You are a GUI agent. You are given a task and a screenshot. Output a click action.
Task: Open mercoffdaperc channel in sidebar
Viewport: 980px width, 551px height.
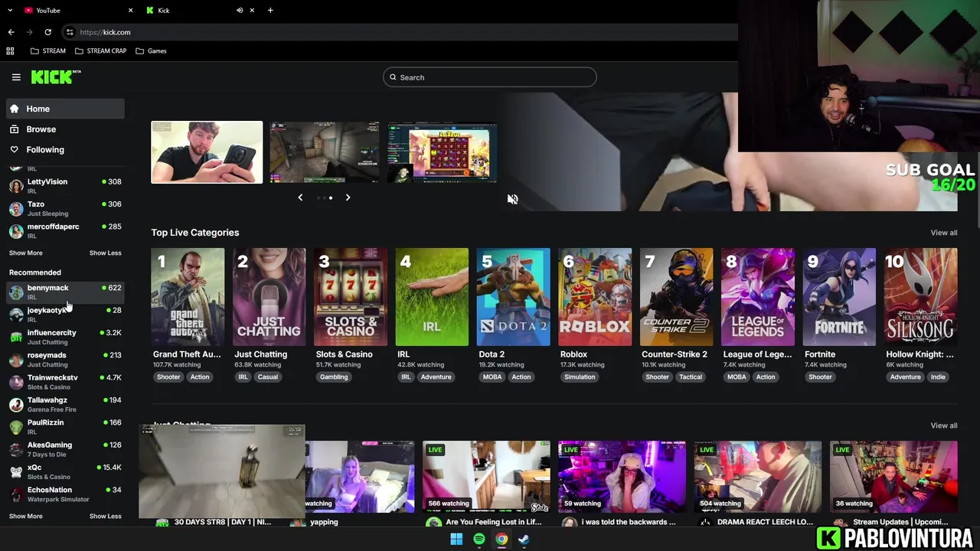coord(65,230)
